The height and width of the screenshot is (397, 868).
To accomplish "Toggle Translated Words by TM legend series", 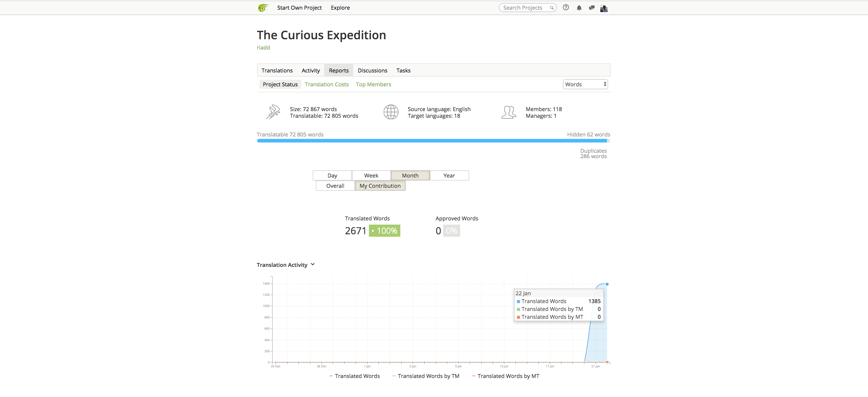I will [426, 376].
